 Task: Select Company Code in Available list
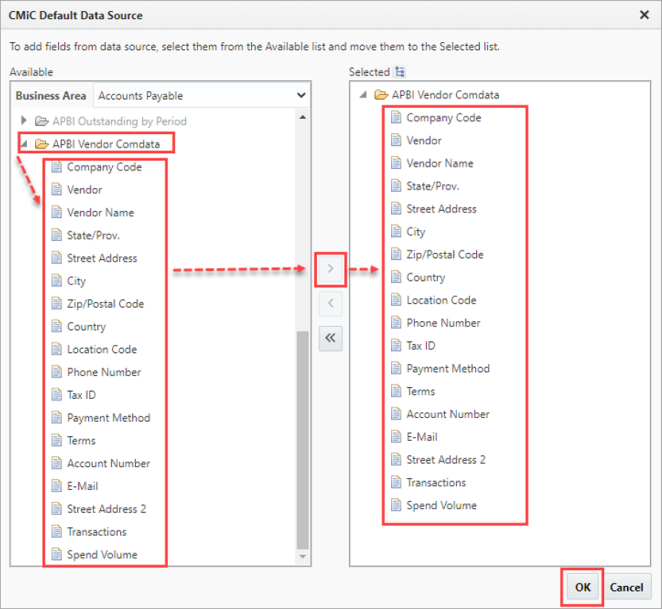[97, 167]
